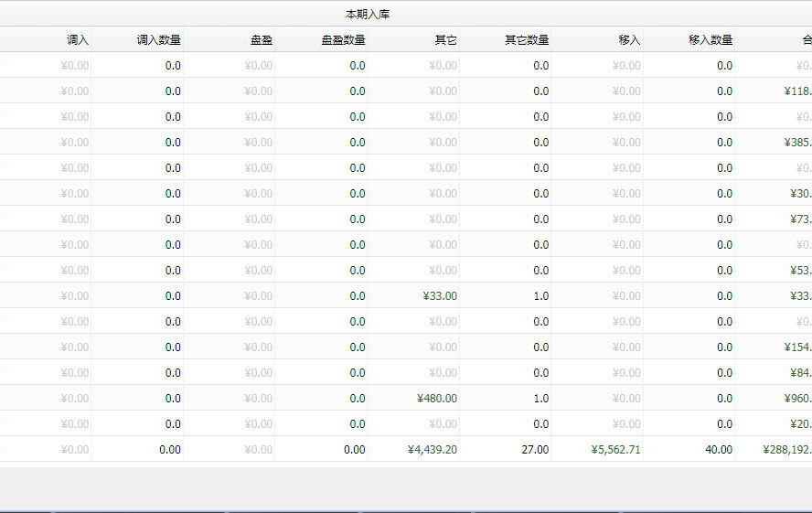Sort by the 其它 column header
The image size is (812, 513).
coord(445,40)
